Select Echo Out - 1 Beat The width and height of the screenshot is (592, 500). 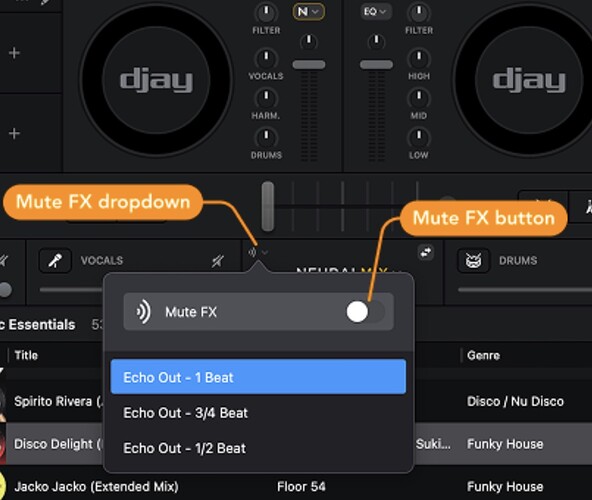(258, 377)
